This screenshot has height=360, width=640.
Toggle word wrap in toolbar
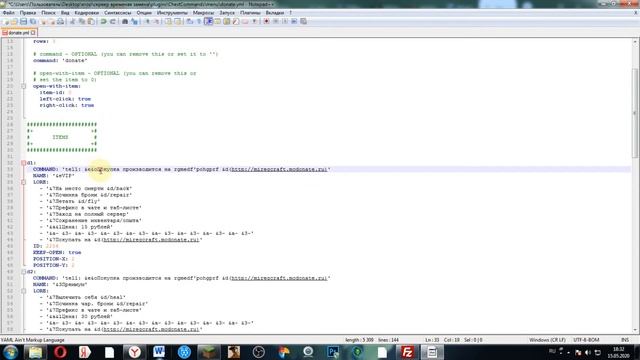click(x=190, y=21)
